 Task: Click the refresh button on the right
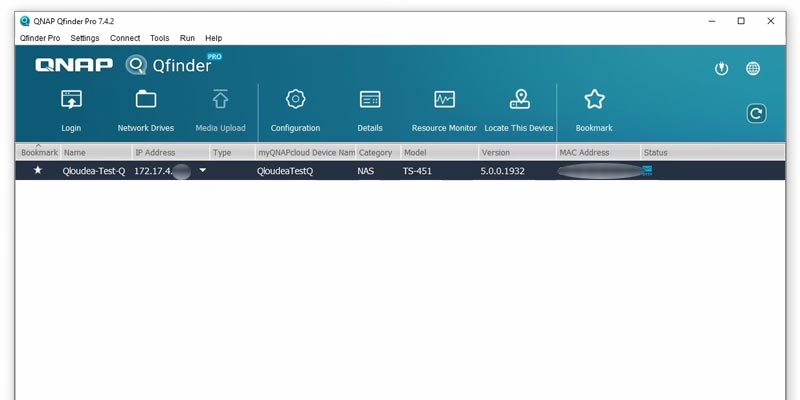point(756,113)
